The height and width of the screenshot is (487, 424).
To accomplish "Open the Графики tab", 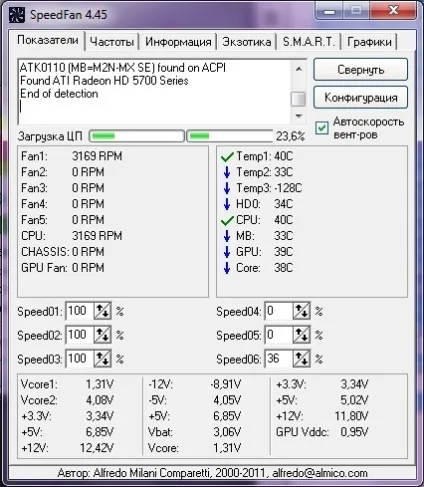I will coord(369,42).
